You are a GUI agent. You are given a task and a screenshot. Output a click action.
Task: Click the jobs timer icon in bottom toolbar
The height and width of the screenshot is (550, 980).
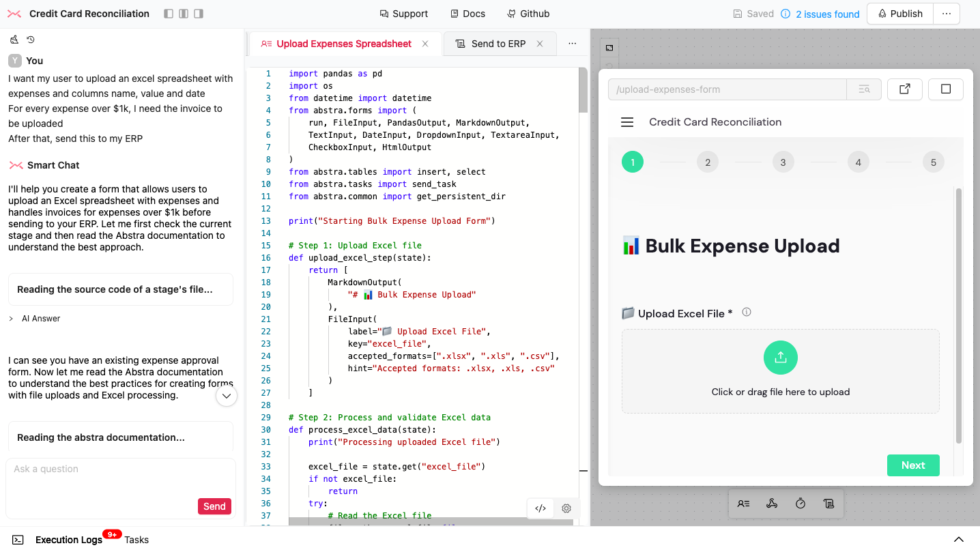(801, 504)
